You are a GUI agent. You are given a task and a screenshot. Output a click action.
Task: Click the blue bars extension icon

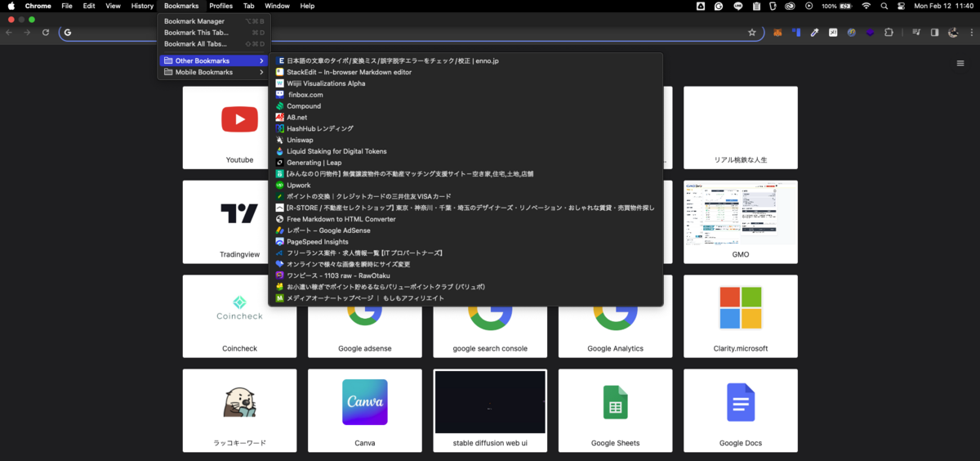tap(795, 33)
